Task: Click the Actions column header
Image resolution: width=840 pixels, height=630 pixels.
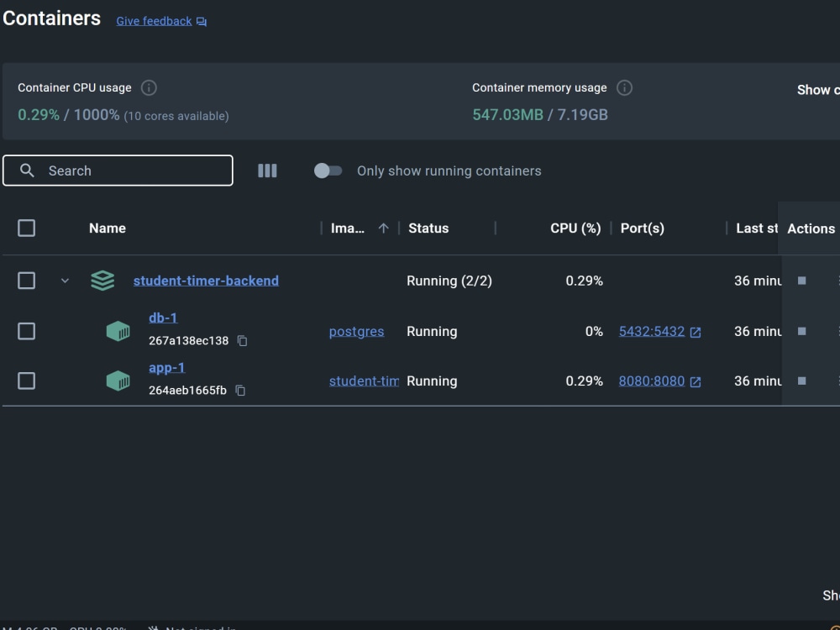Action: [x=811, y=228]
